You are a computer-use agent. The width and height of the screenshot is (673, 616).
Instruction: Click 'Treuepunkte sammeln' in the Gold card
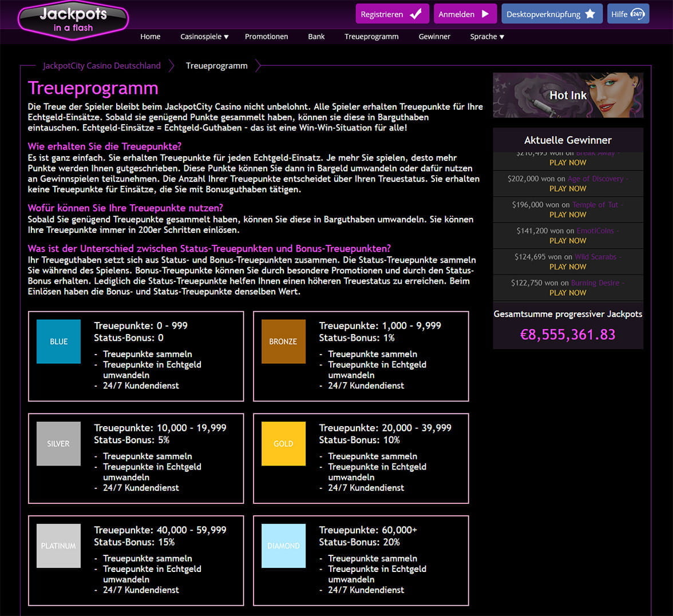point(373,456)
